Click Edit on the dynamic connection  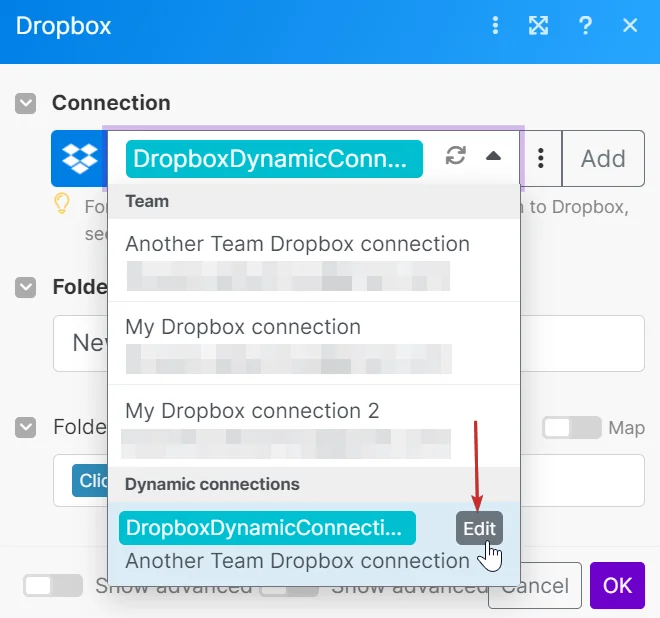click(x=479, y=528)
